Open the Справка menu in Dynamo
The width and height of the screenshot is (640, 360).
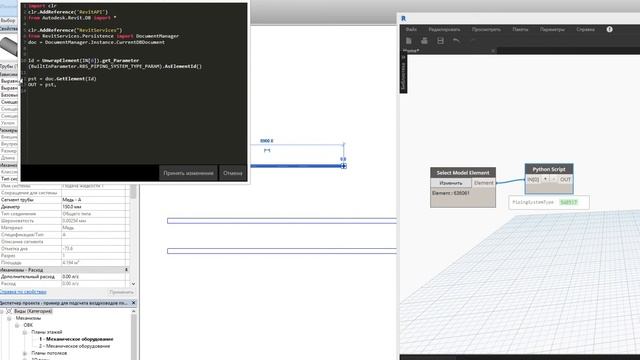(585, 29)
